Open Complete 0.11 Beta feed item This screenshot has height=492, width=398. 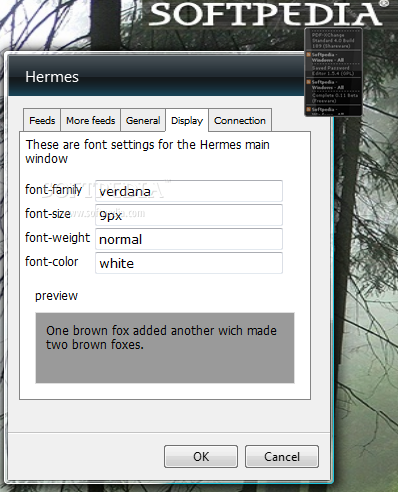pyautogui.click(x=335, y=98)
